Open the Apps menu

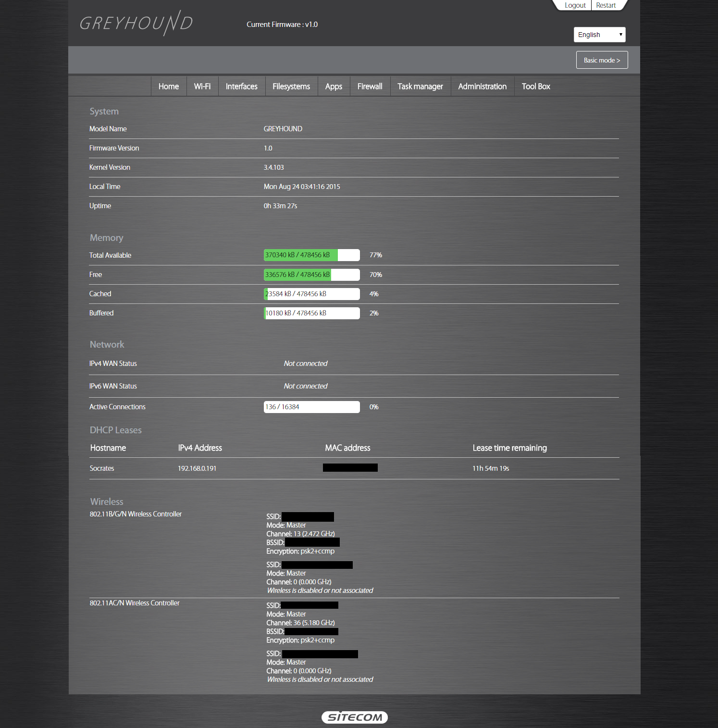point(334,87)
